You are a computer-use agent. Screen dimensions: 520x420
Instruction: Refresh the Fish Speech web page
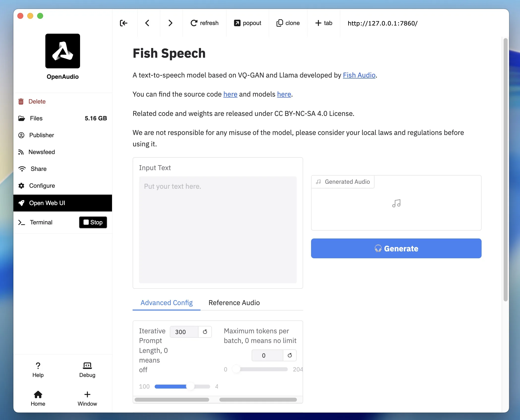pos(204,23)
